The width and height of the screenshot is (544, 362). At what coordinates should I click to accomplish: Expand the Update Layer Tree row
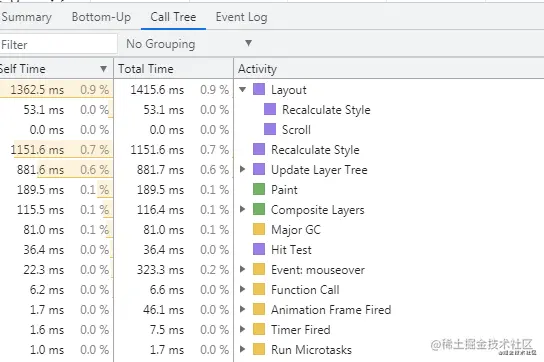tap(243, 169)
